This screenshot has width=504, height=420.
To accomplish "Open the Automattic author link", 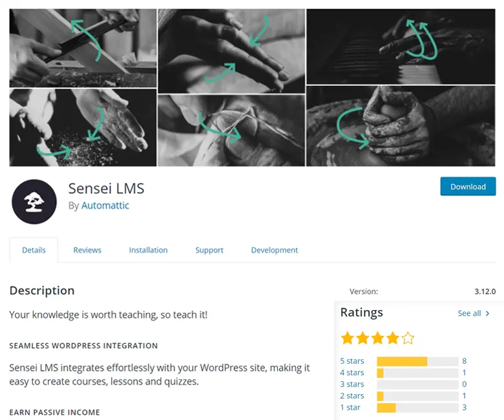I will click(x=105, y=205).
